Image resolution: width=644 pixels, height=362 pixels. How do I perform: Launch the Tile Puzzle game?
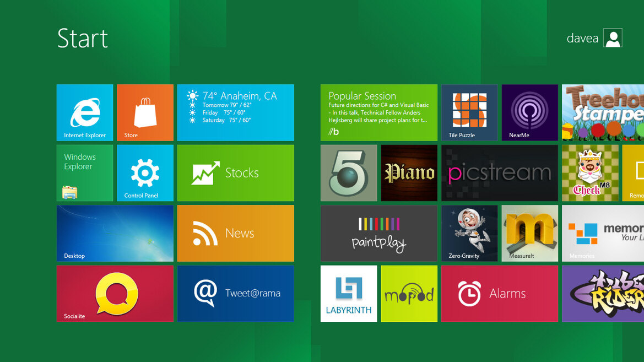click(469, 112)
